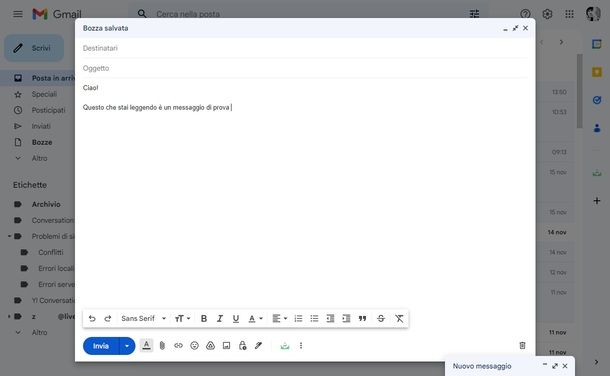610x376 pixels.
Task: Open the Sans Serif font dropdown
Action: click(x=143, y=318)
